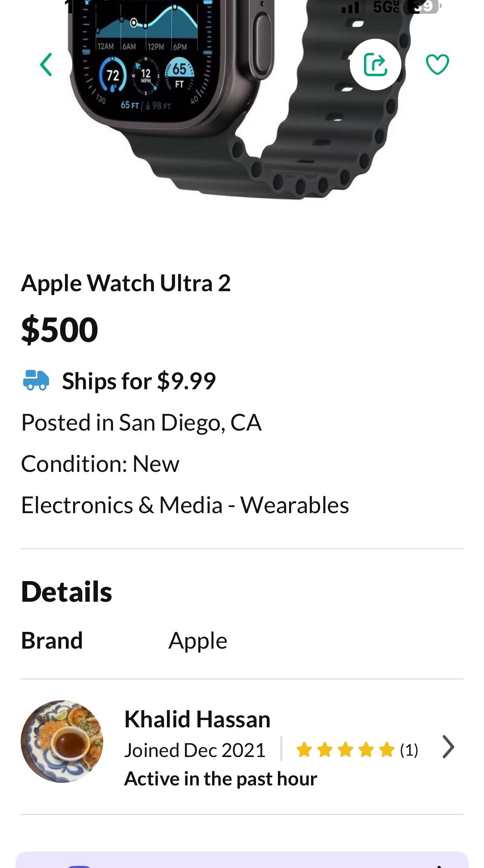
Task: Click the five-star seller rating
Action: click(345, 750)
